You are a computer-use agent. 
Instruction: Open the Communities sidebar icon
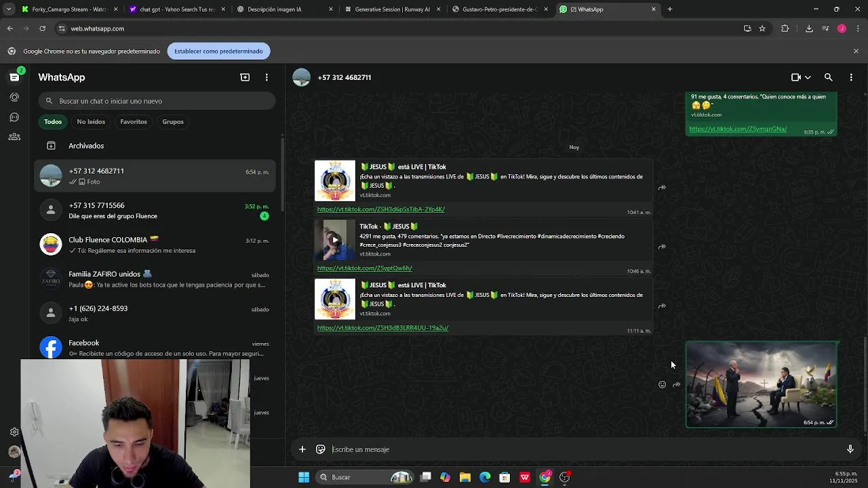(14, 136)
